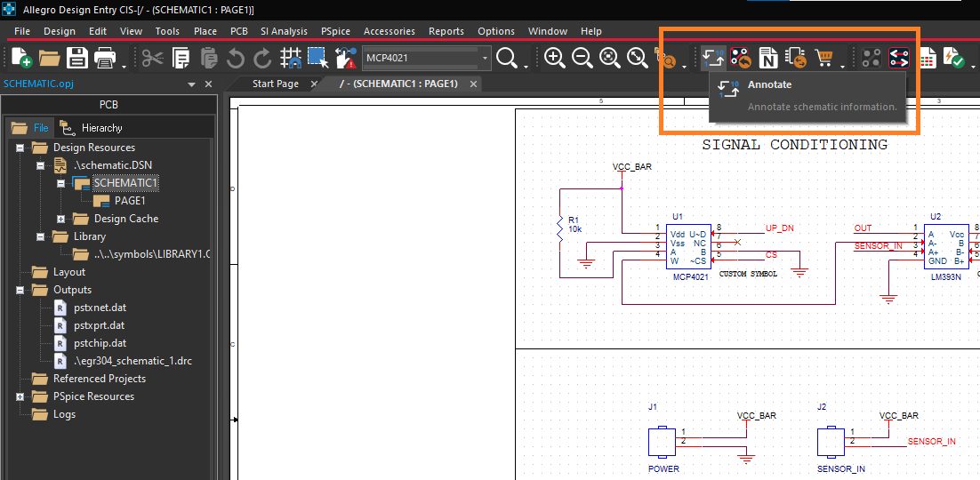The height and width of the screenshot is (480, 980).
Task: Click the Cut scissors icon
Action: point(152,58)
